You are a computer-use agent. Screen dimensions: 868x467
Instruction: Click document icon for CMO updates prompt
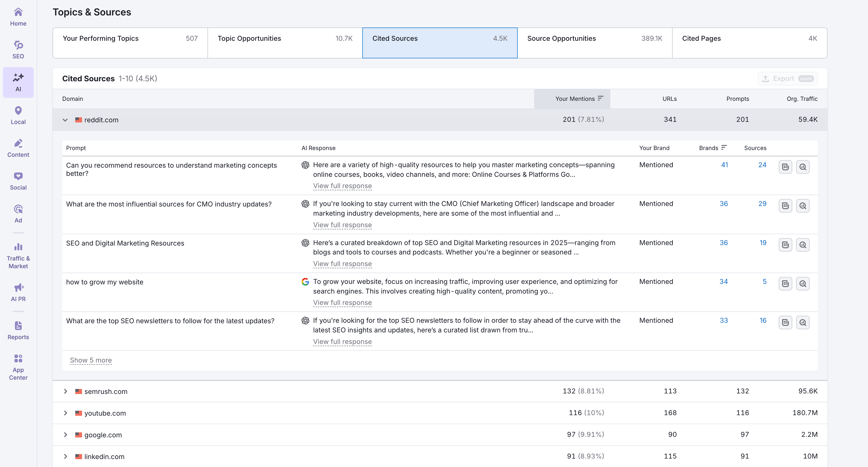click(785, 206)
